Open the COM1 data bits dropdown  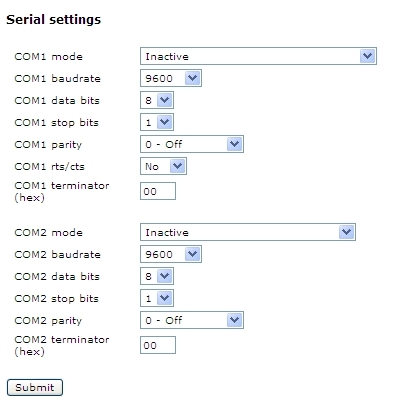point(157,100)
